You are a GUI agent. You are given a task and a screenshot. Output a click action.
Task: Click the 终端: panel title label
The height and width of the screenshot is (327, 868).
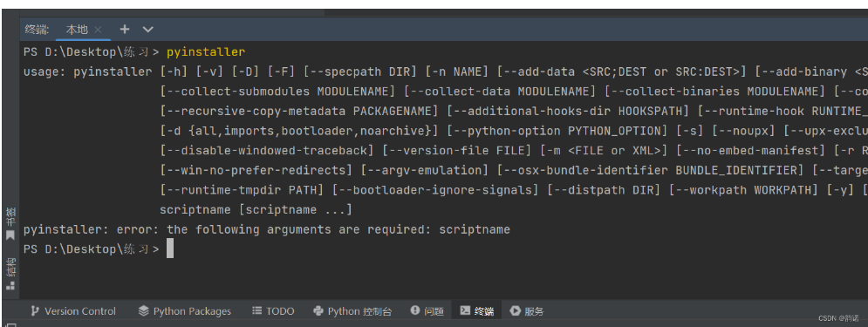coord(38,30)
